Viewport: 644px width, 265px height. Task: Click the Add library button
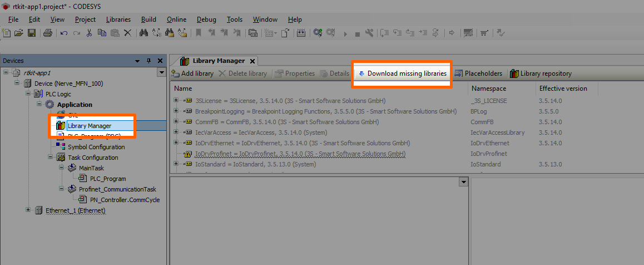click(192, 73)
